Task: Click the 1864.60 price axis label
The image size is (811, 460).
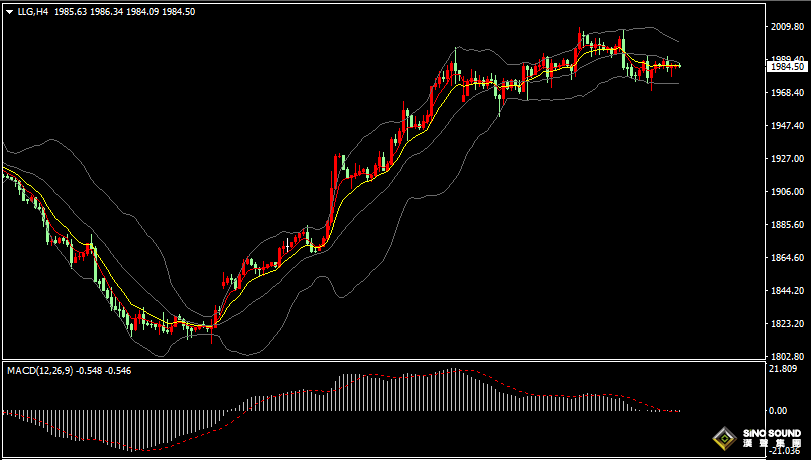Action: 787,258
